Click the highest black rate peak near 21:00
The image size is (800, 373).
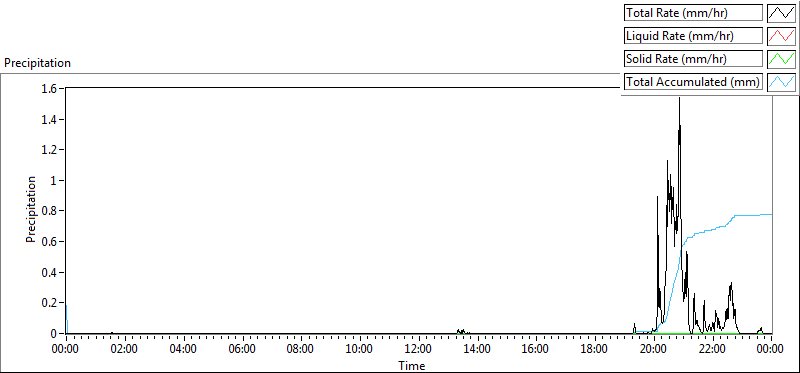click(x=680, y=98)
